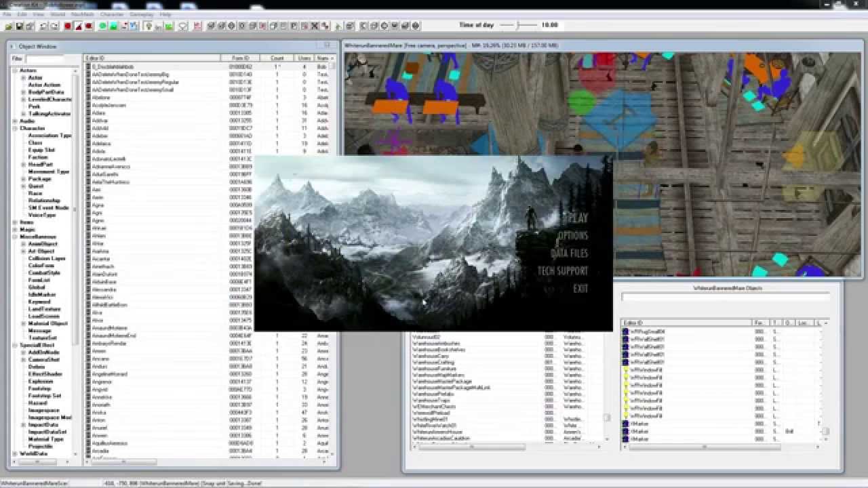Sort by Editor ID column in Object Window
The height and width of the screenshot is (488, 868).
coord(152,58)
